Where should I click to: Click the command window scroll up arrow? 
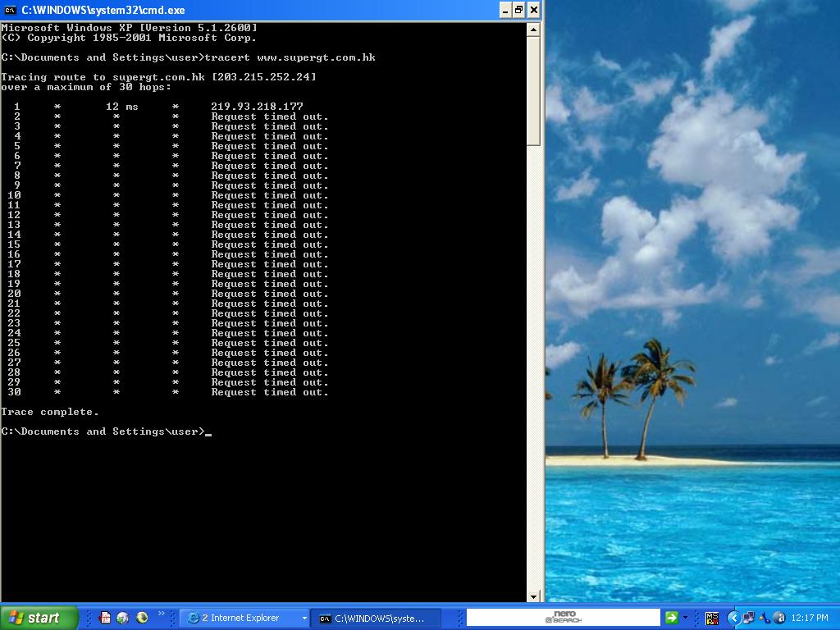[x=533, y=30]
